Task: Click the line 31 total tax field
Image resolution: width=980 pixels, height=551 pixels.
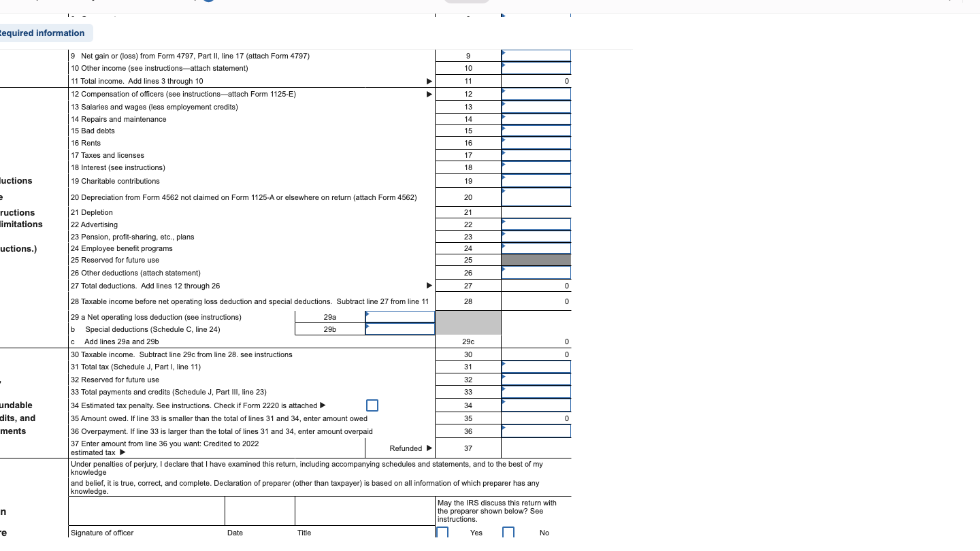Action: (x=536, y=367)
